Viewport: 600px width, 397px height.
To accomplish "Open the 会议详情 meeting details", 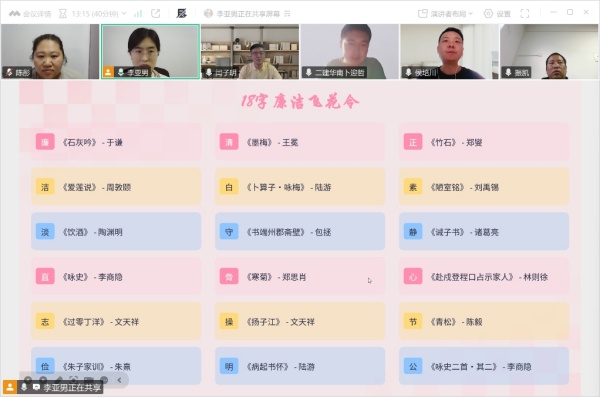I will coord(30,14).
